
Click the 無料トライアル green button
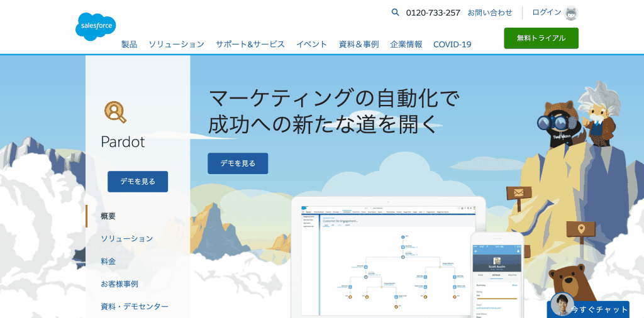click(x=541, y=38)
